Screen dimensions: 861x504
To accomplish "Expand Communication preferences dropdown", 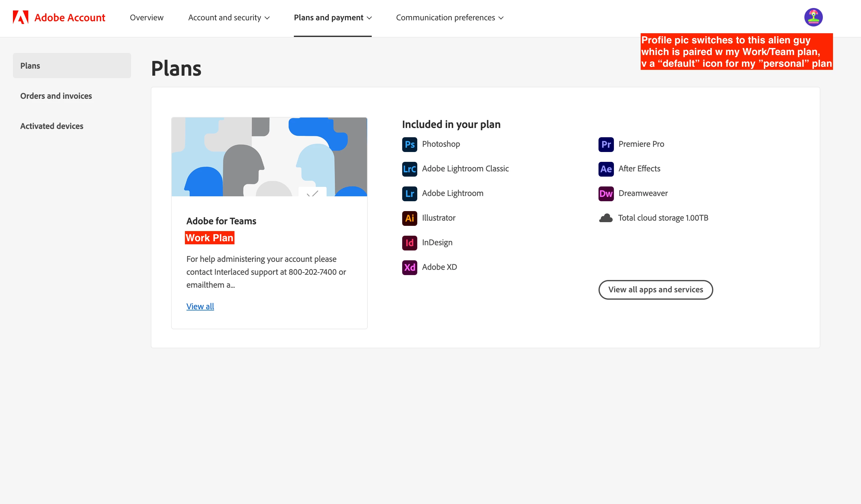I will (x=450, y=18).
